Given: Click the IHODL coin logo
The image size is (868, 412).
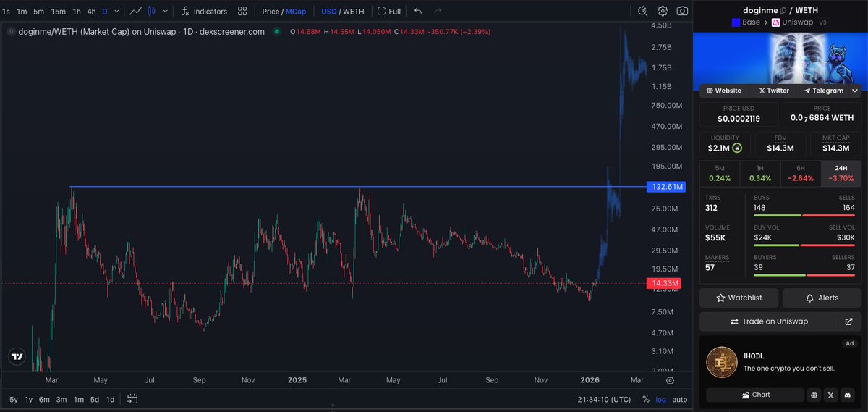Looking at the screenshot, I should coord(721,362).
